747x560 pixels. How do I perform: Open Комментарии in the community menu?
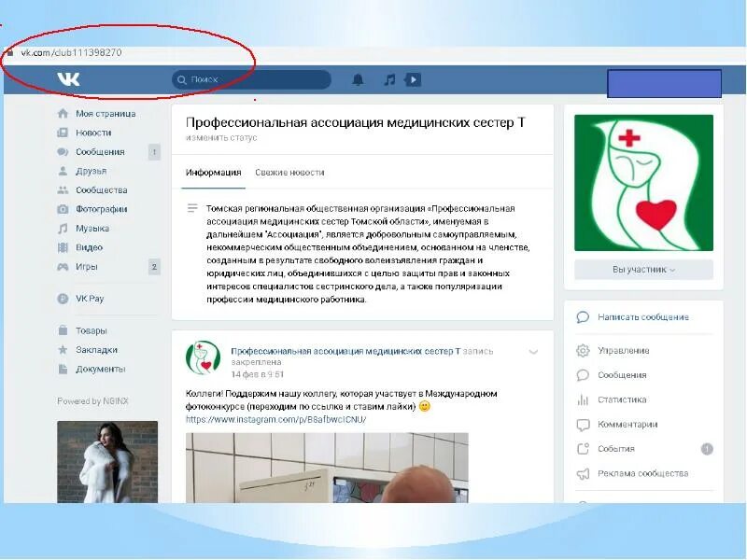pos(627,425)
